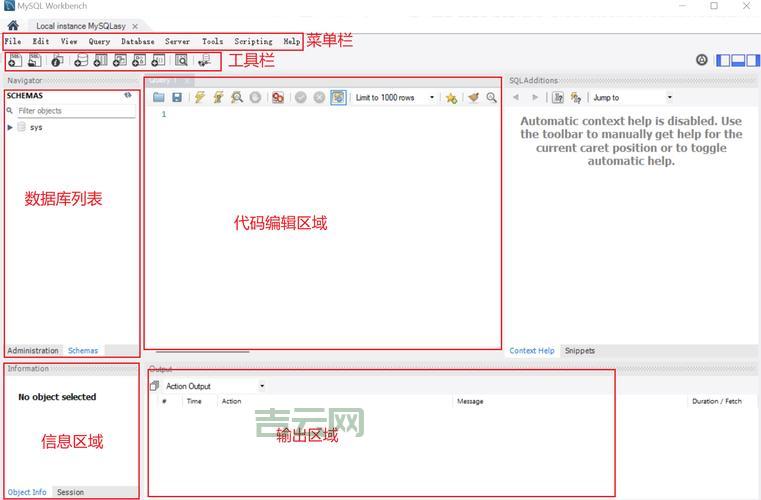Toggle automatic context help icon
This screenshot has width=761, height=500.
coord(576,98)
